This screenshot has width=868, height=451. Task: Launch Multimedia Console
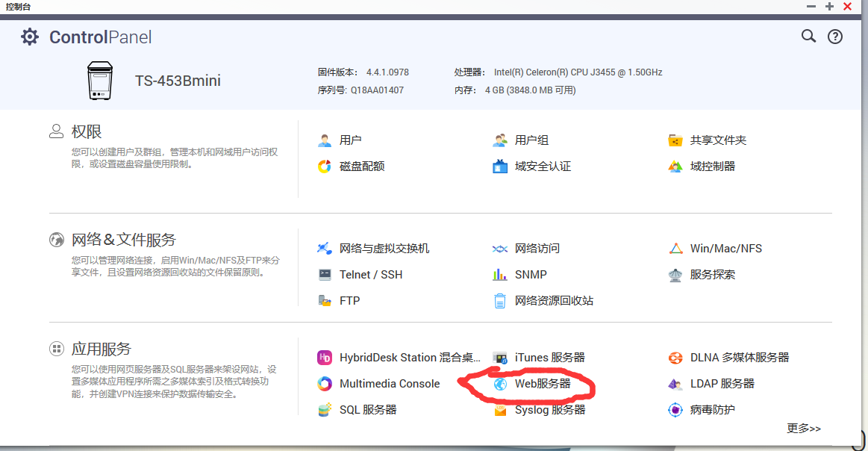[390, 384]
